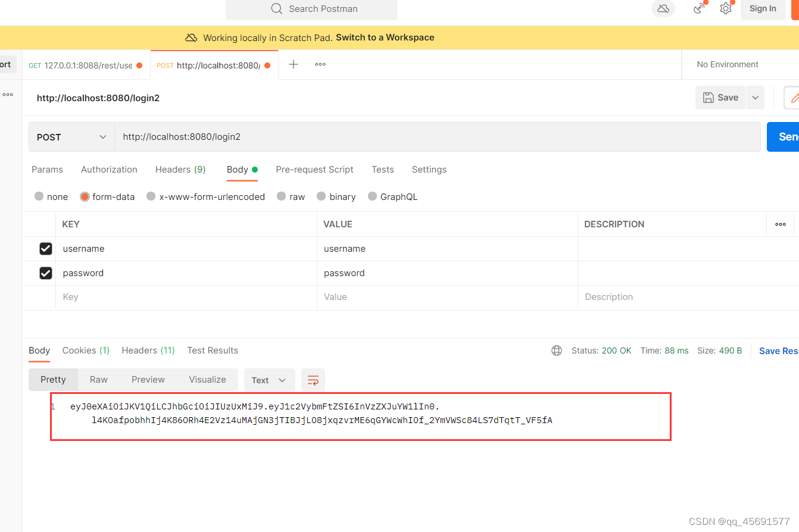Click the globe network info icon beside Status

pyautogui.click(x=556, y=350)
